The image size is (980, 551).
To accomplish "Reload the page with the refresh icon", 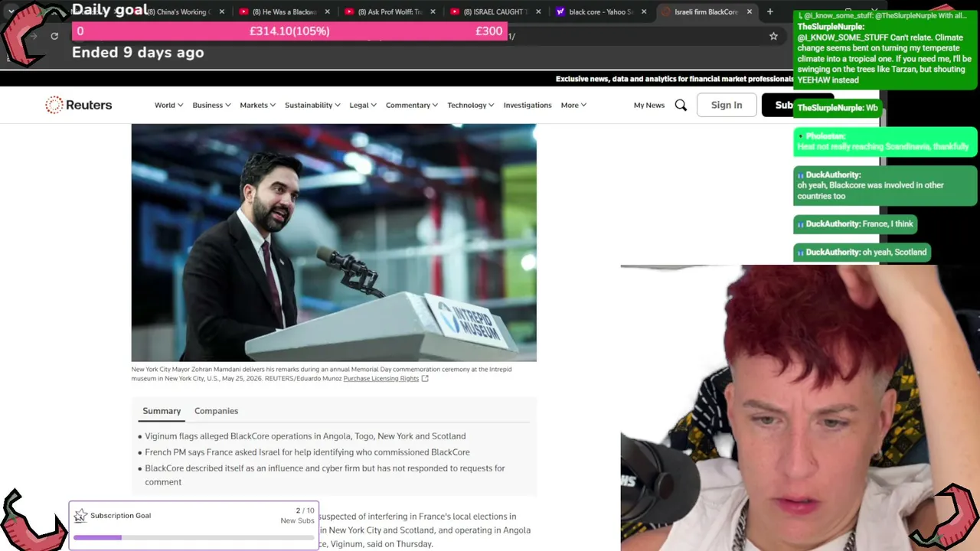I will [54, 36].
